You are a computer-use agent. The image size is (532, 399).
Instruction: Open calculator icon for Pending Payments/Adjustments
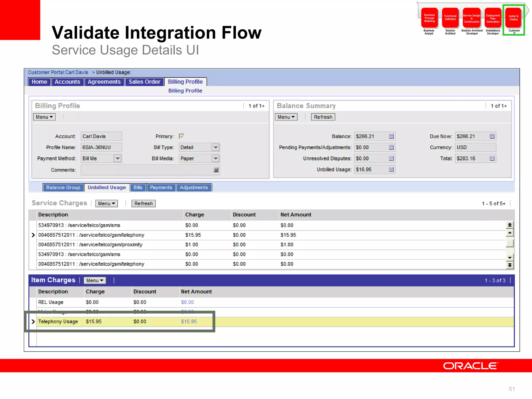click(x=391, y=147)
